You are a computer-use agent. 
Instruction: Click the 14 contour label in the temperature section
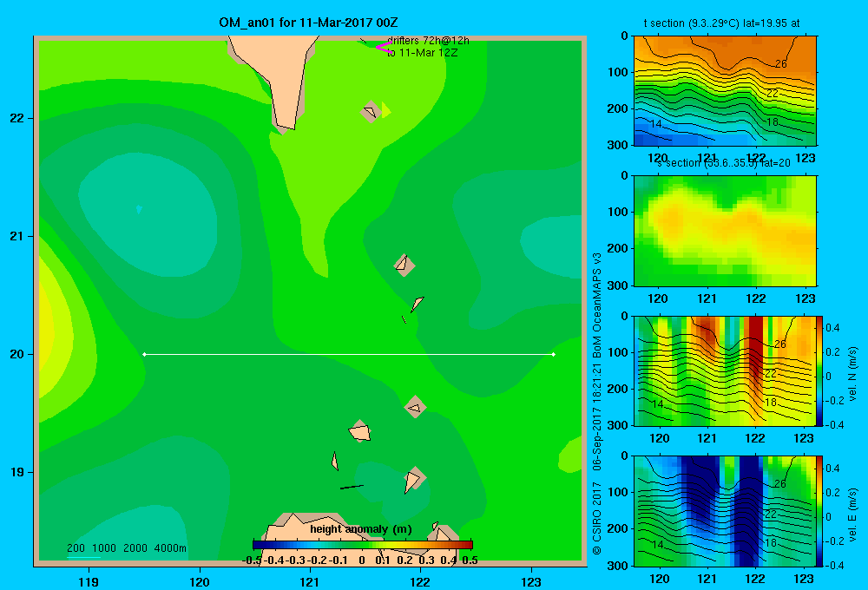click(656, 123)
